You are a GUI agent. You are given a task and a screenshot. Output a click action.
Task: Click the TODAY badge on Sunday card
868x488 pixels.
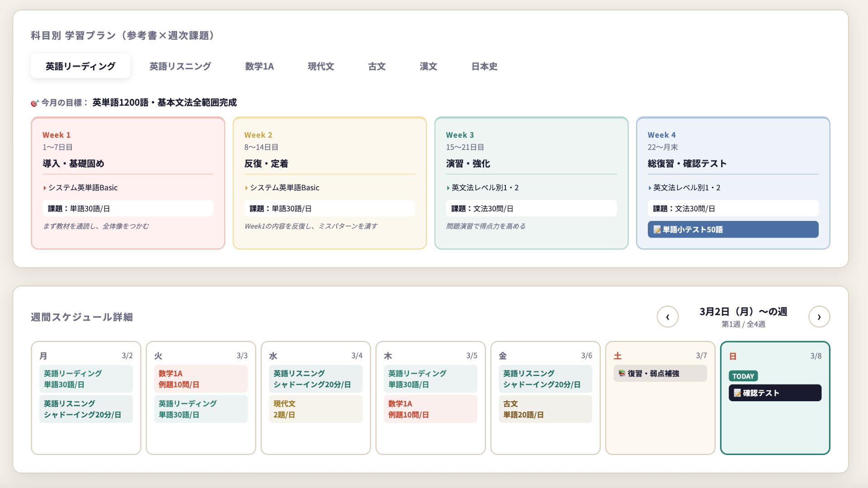click(743, 375)
